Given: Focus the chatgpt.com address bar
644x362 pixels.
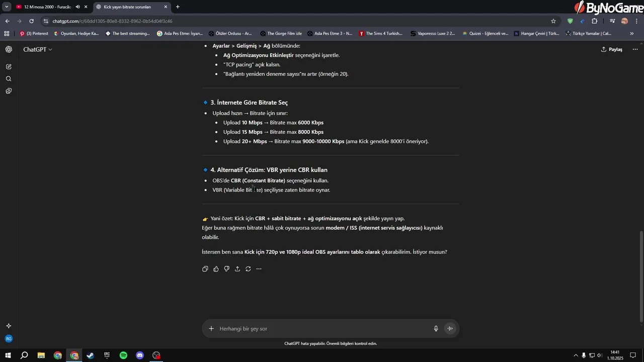Looking at the screenshot, I should click(x=297, y=21).
